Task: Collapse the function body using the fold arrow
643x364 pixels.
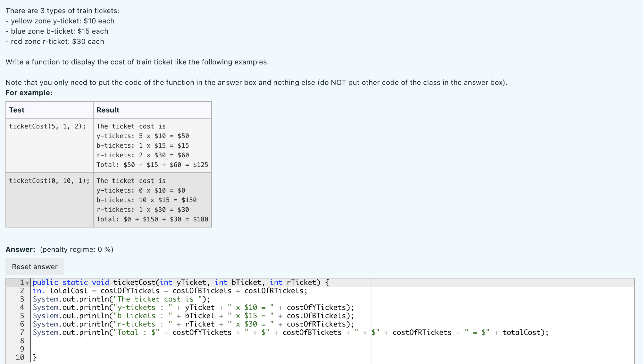Action: click(27, 282)
